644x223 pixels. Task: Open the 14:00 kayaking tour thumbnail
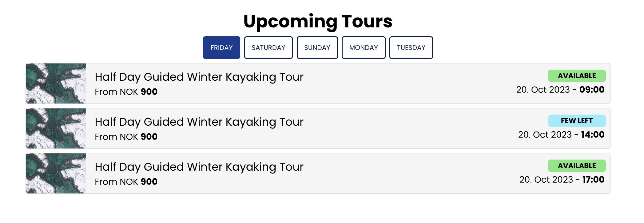point(56,128)
